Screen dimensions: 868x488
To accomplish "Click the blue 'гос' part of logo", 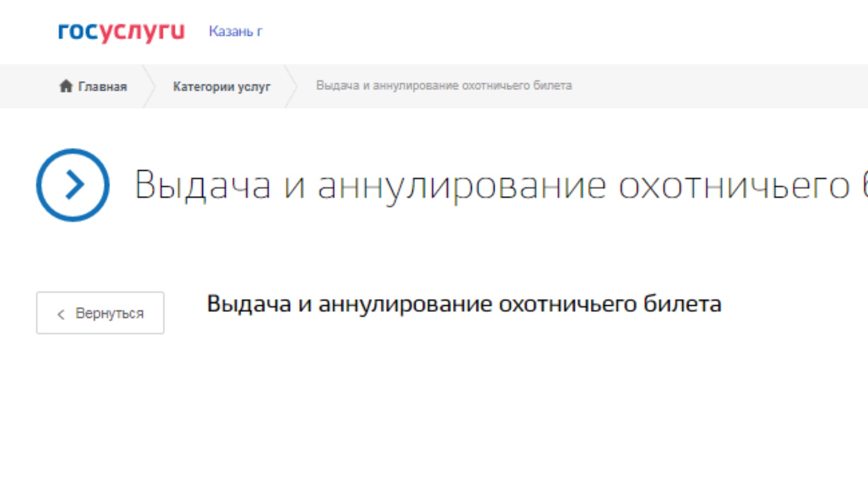I will 78,31.
